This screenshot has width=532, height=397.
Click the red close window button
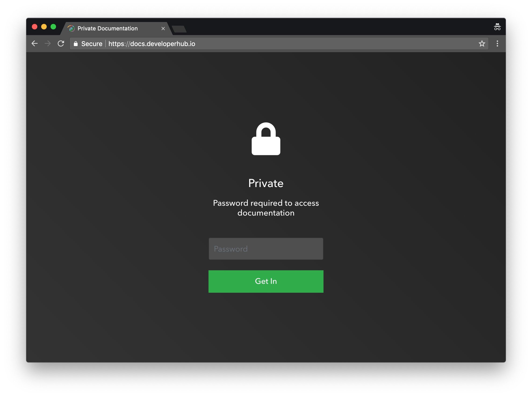coord(35,27)
